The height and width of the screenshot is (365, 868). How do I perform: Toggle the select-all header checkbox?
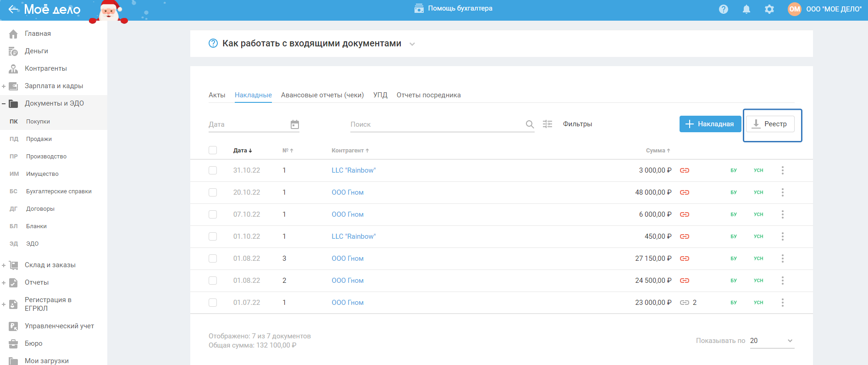(x=213, y=150)
